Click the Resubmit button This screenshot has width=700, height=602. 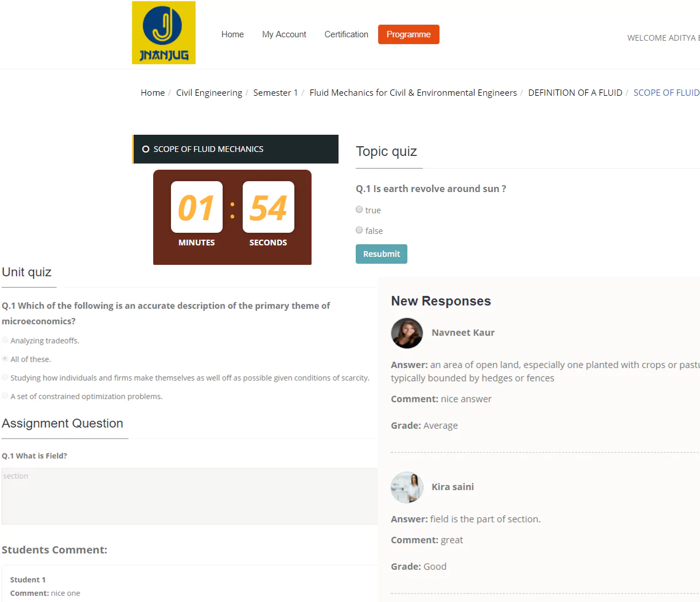click(382, 254)
